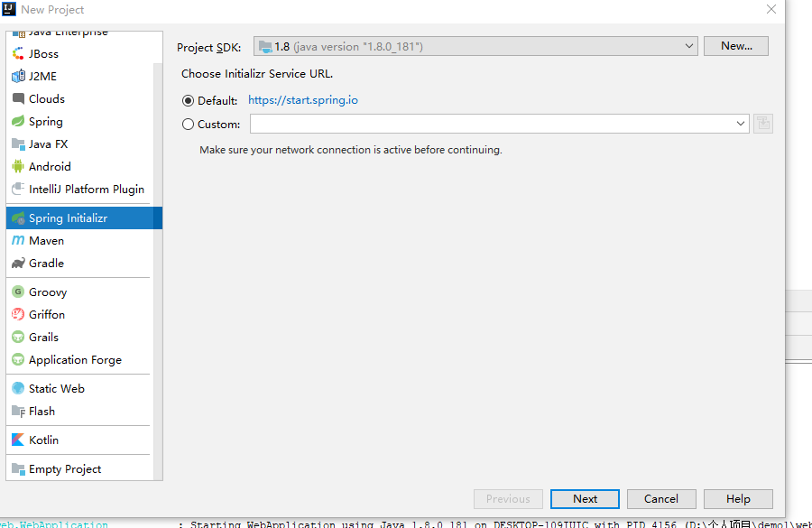Click the Application Forge icon
The height and width of the screenshot is (528, 812).
[18, 359]
